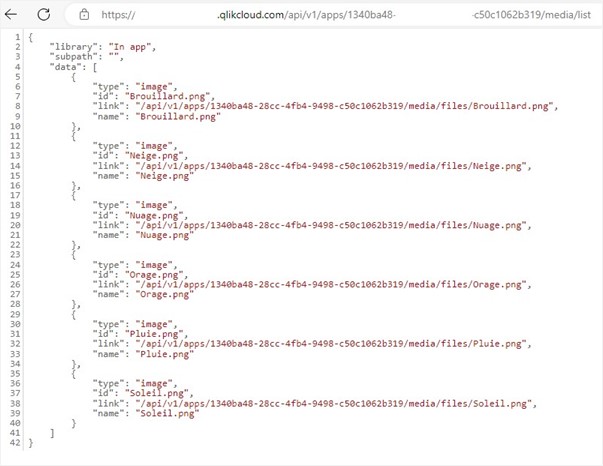Select the id value "Orage.png"
Screen dimensions: 603x466
[154, 275]
